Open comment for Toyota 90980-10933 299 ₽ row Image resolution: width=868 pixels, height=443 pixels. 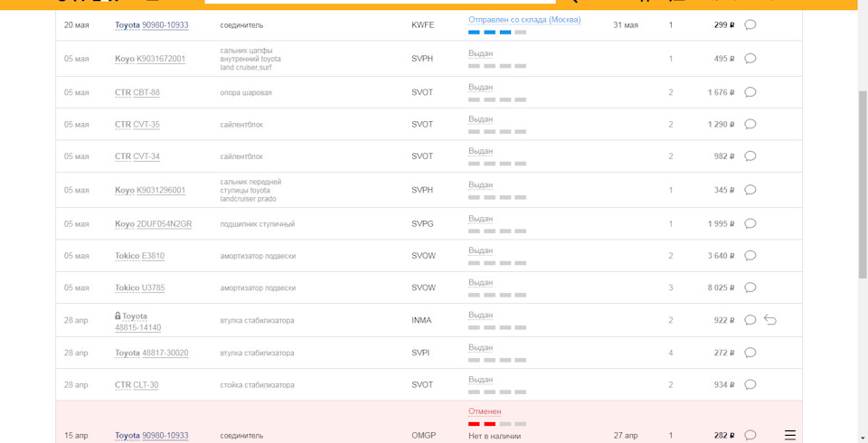[750, 25]
